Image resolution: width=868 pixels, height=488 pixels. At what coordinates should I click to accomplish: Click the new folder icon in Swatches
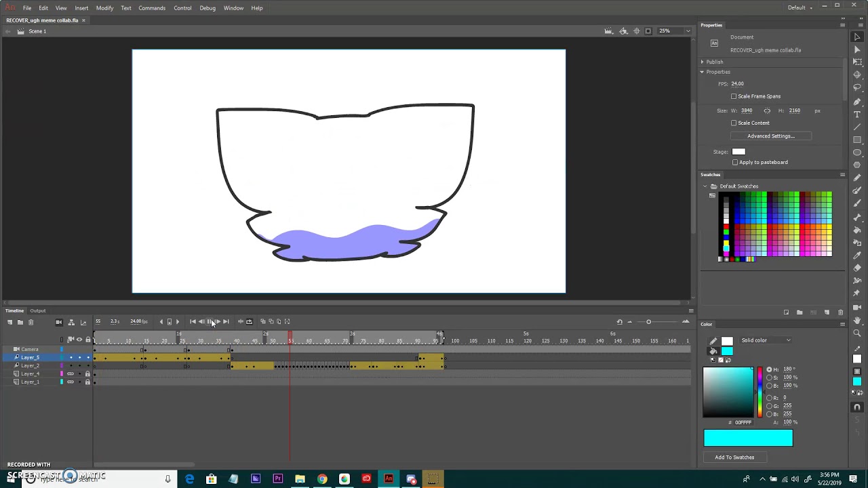[x=800, y=312]
